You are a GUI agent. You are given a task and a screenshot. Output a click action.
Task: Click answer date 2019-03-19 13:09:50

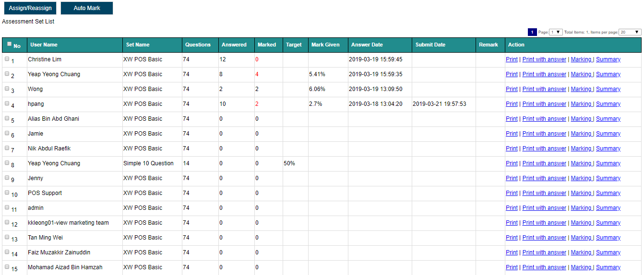(376, 89)
